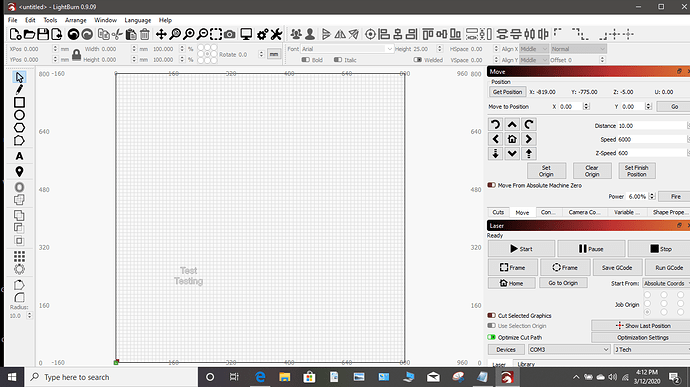Screen dimensions: 690x387
Task: Click the Set Origin button
Action: click(546, 171)
